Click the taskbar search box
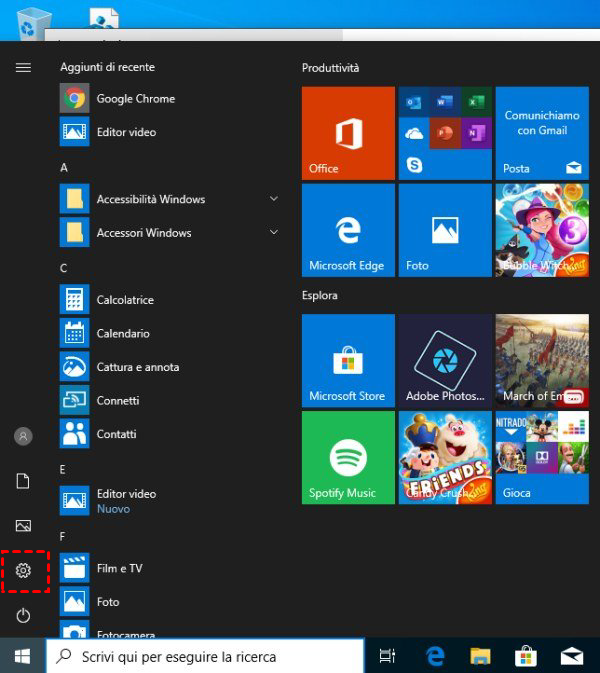The image size is (600, 673). click(206, 656)
